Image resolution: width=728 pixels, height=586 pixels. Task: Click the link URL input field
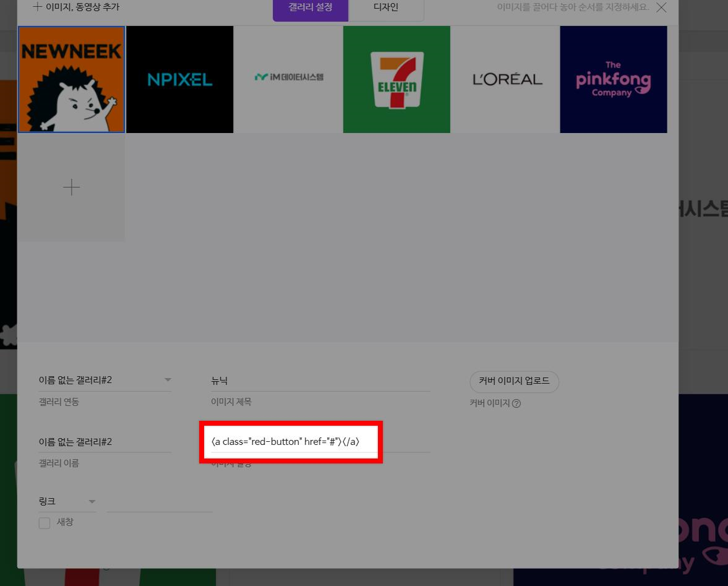(x=159, y=502)
